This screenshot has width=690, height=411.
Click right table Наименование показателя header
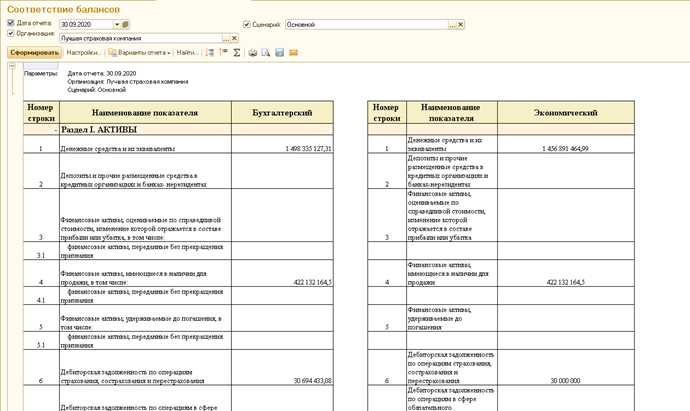(x=451, y=113)
